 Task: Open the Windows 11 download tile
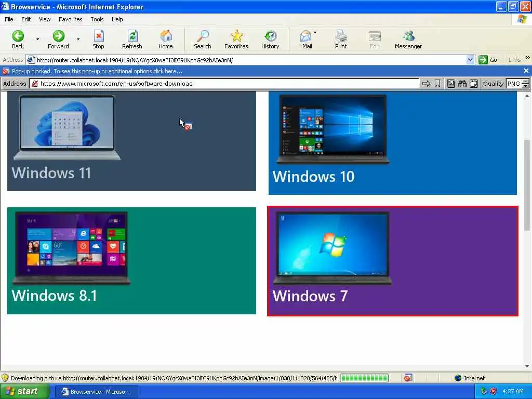[x=131, y=141]
